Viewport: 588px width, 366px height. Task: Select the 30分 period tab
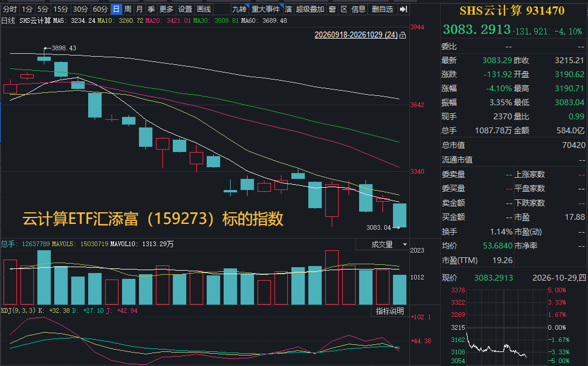(80, 9)
